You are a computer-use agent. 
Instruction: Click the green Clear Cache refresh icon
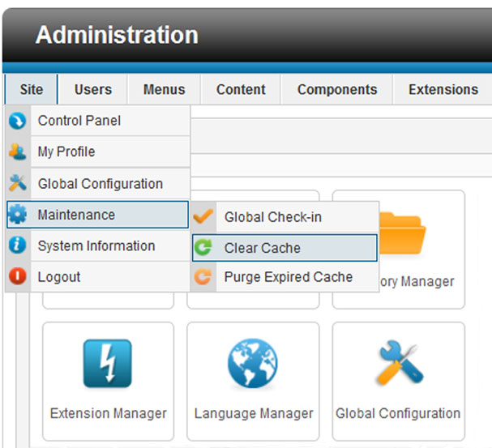point(203,247)
